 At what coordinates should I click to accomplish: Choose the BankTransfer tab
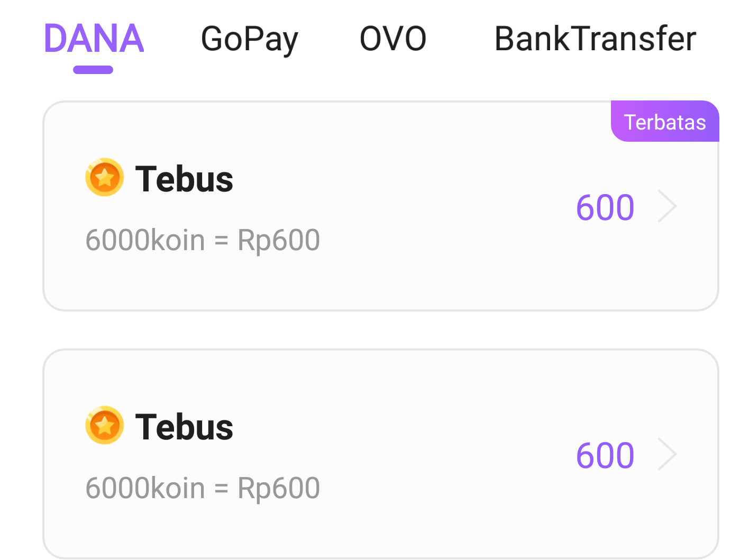click(595, 39)
